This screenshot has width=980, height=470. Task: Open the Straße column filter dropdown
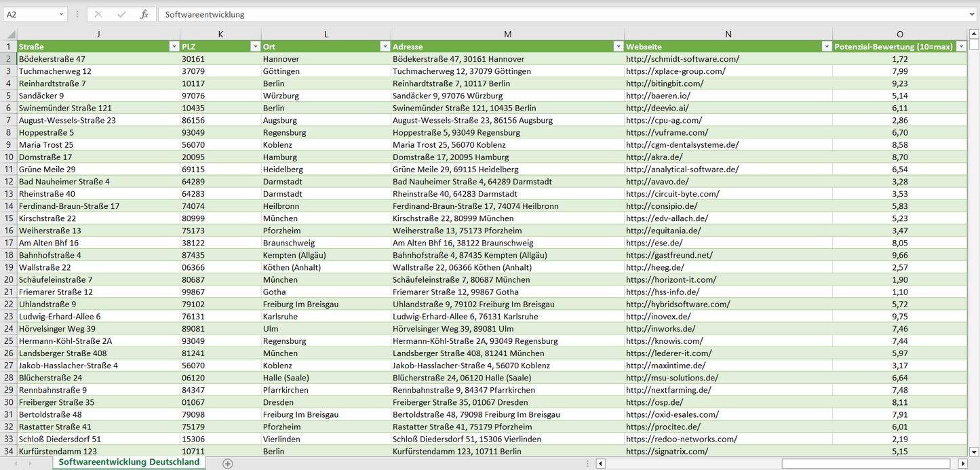(174, 47)
